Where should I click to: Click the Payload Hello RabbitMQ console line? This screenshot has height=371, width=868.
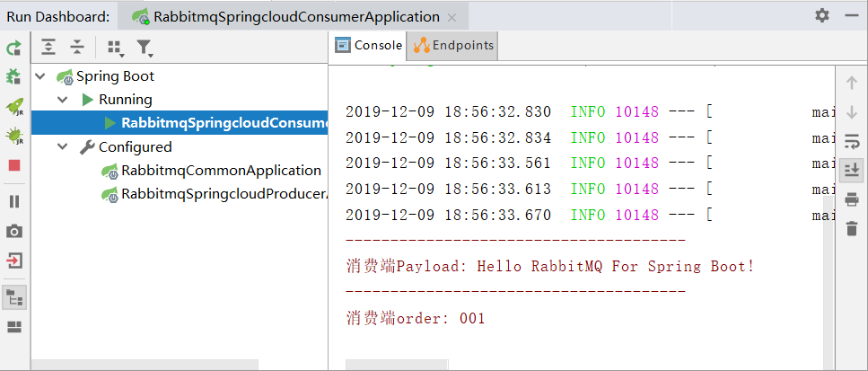point(550,266)
